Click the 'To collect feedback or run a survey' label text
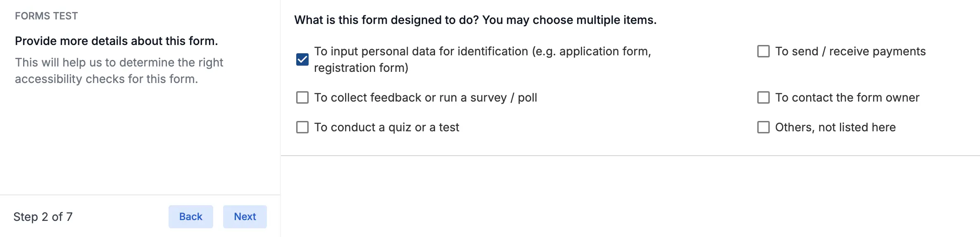Image resolution: width=980 pixels, height=237 pixels. 425,97
